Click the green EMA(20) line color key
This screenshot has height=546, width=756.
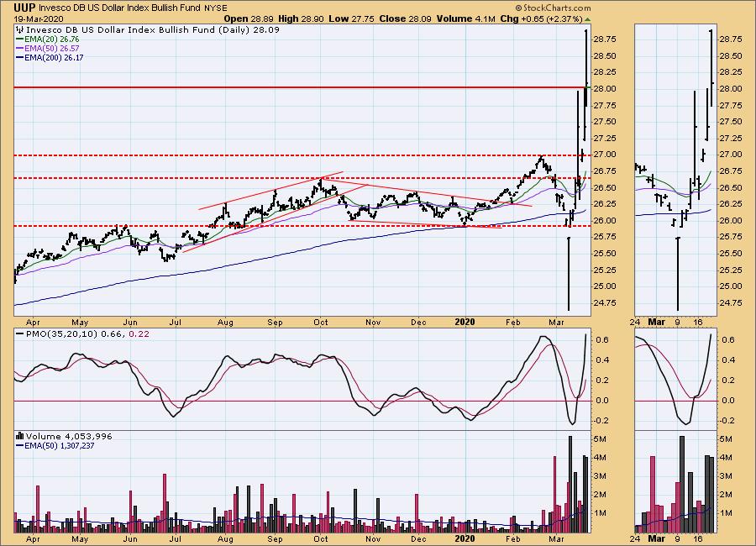pos(20,39)
